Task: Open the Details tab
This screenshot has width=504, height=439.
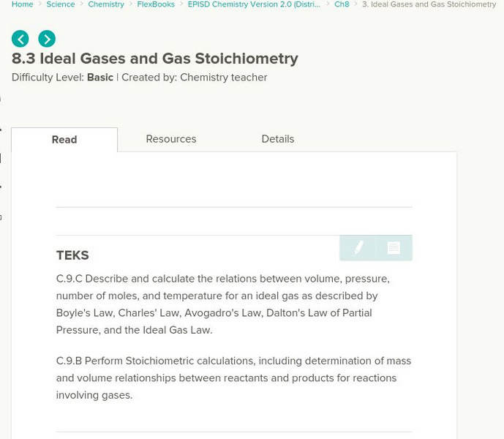Action: click(x=278, y=139)
